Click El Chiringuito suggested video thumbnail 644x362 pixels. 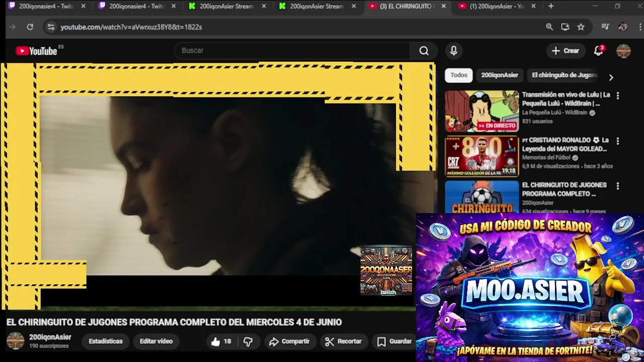coord(481,197)
